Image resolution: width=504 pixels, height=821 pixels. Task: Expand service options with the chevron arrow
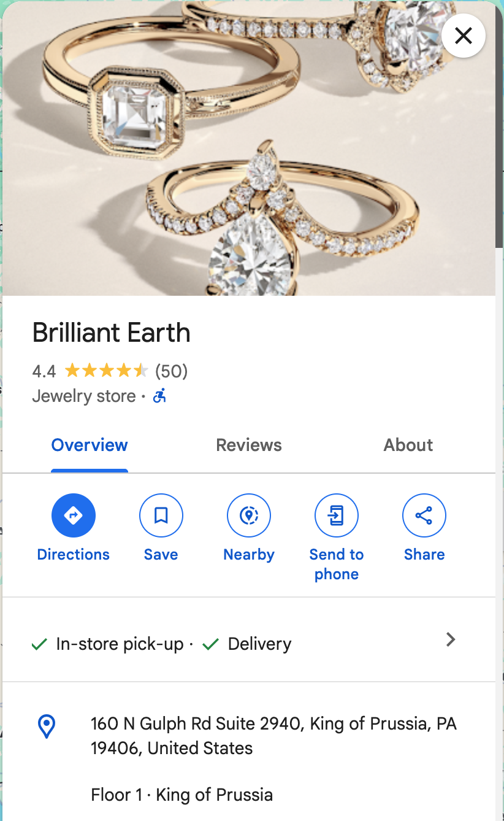point(451,639)
